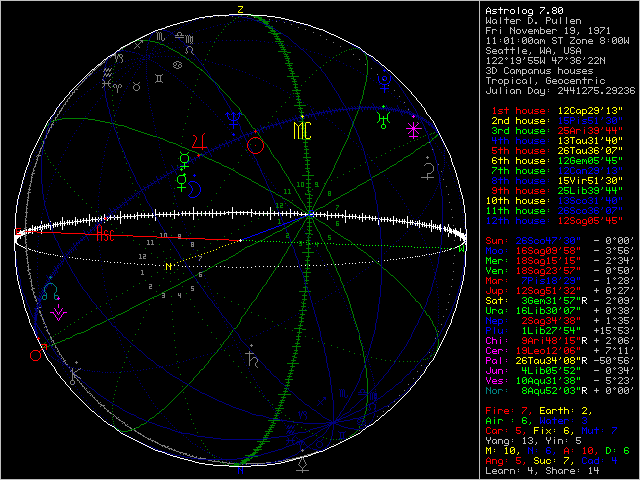Viewport: 640px width, 480px height.
Task: Click the cyan North Node glyph
Action: click(49, 292)
